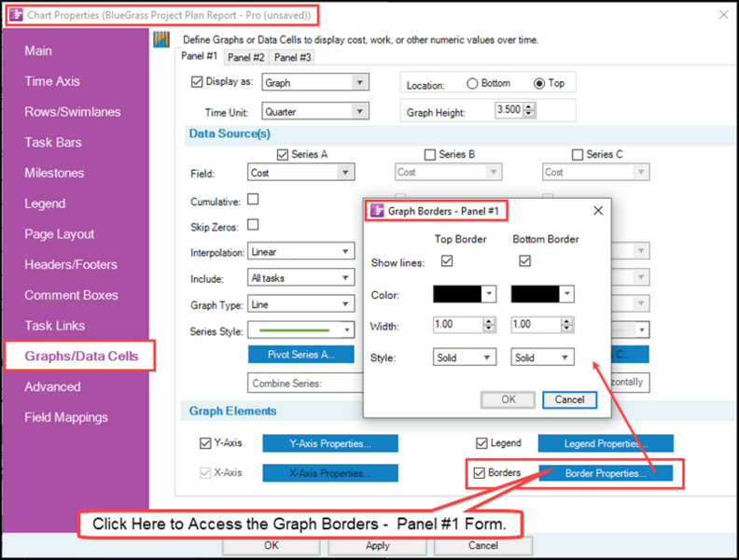Image resolution: width=739 pixels, height=560 pixels.
Task: Toggle Bottom Border show lines checkbox
Action: 524,260
